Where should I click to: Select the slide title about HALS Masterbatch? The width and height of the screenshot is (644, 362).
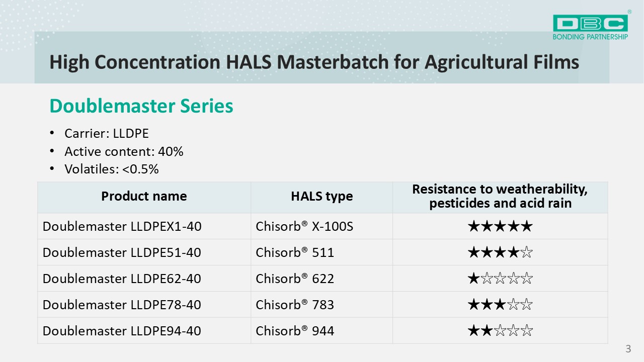(x=314, y=62)
